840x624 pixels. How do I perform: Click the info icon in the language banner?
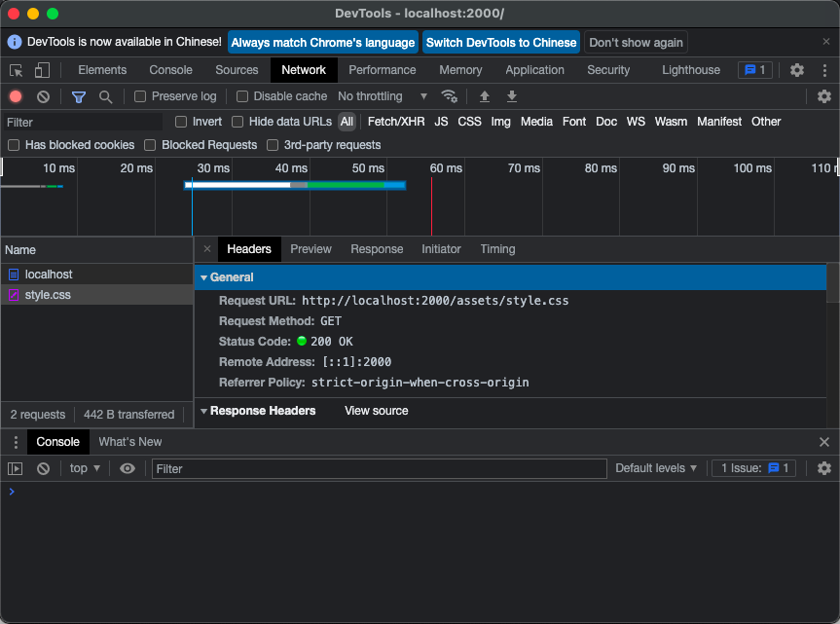point(15,42)
